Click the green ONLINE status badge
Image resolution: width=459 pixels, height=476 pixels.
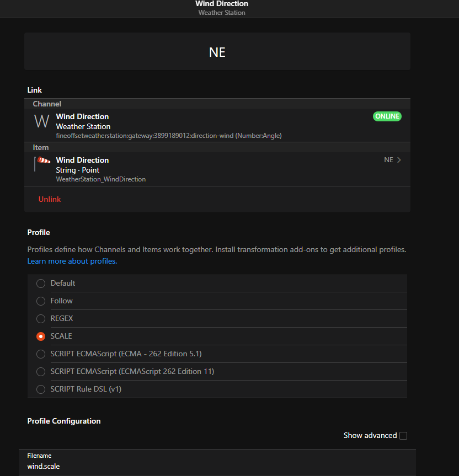point(387,116)
